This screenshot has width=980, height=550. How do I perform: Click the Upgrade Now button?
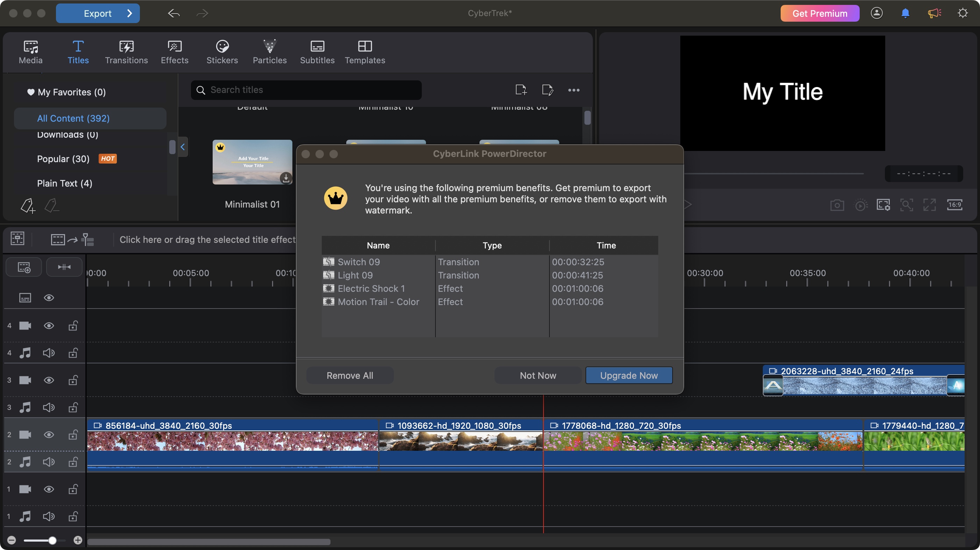629,375
